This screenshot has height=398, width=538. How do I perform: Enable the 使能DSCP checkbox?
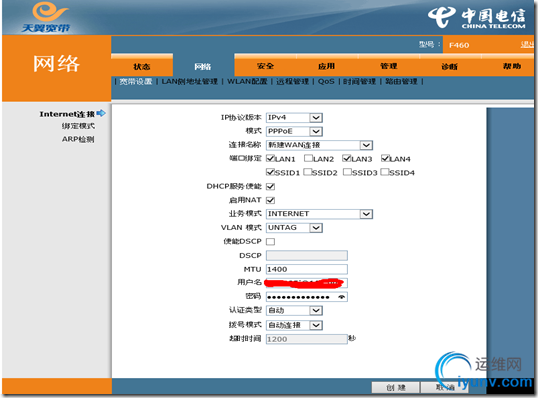pos(271,242)
